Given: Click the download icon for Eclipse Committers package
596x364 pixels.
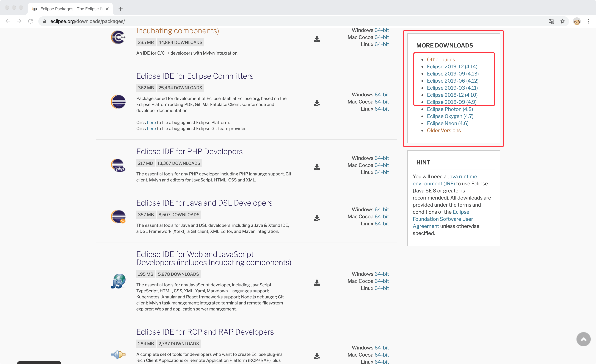Looking at the screenshot, I should [x=317, y=103].
